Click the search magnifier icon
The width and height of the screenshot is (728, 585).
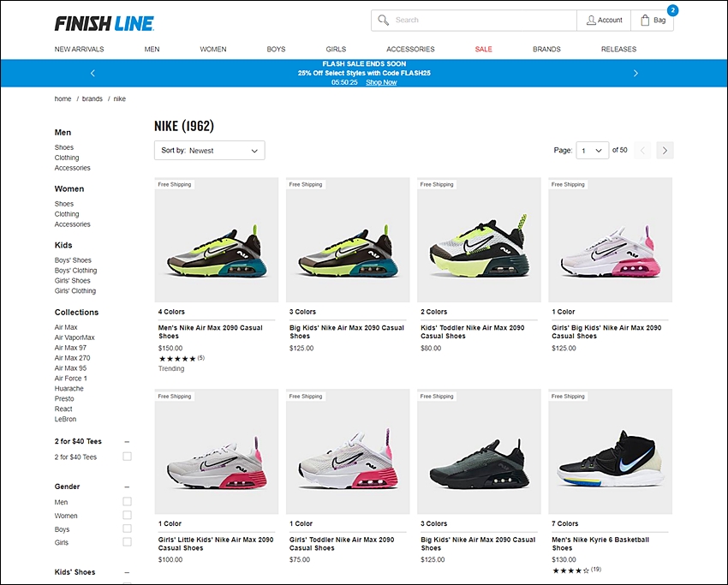coord(383,20)
